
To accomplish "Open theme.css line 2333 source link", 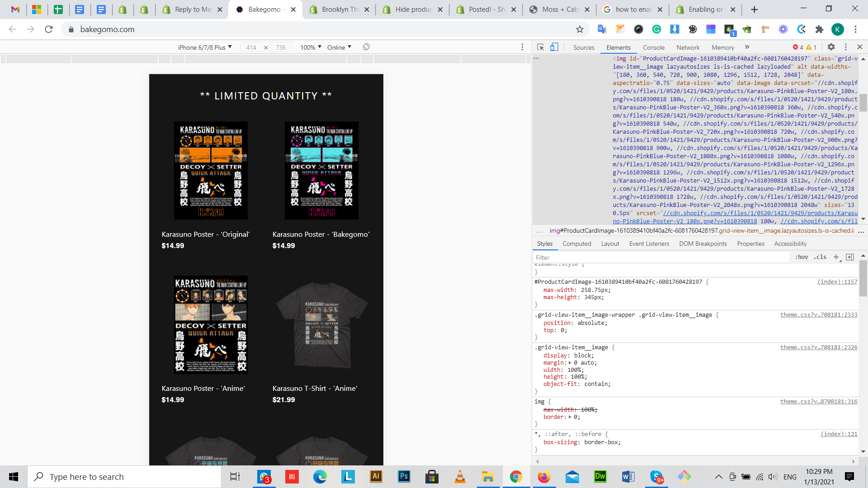I will click(818, 315).
